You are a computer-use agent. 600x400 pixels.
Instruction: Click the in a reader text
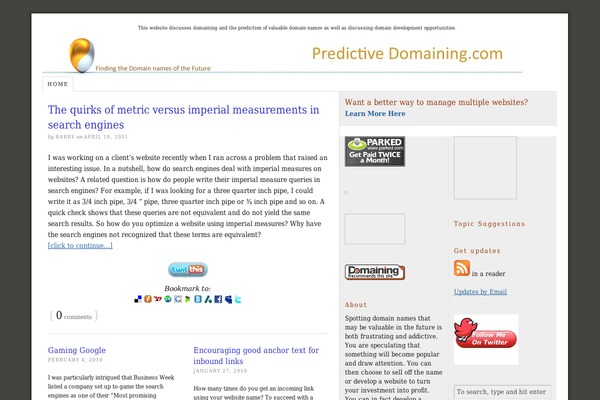point(488,274)
